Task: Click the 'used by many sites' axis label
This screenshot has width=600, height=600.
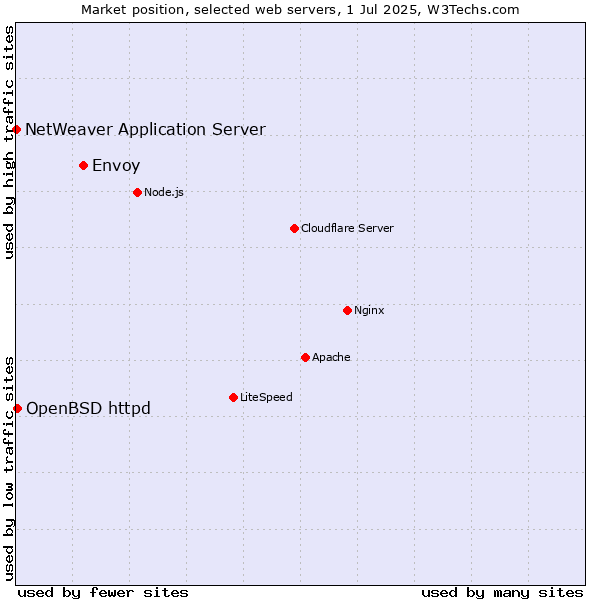Action: coord(502,593)
